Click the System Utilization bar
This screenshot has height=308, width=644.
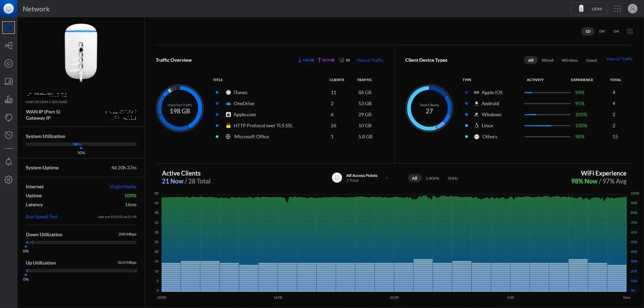81,144
